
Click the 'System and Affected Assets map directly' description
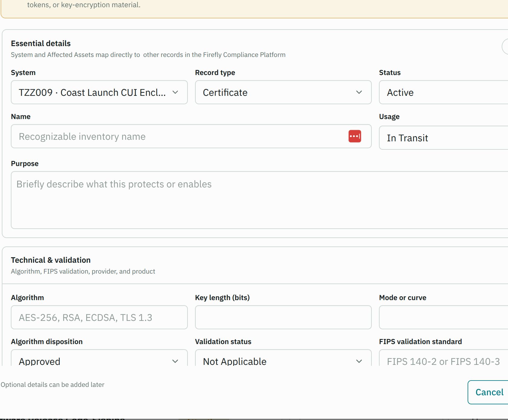click(x=148, y=55)
